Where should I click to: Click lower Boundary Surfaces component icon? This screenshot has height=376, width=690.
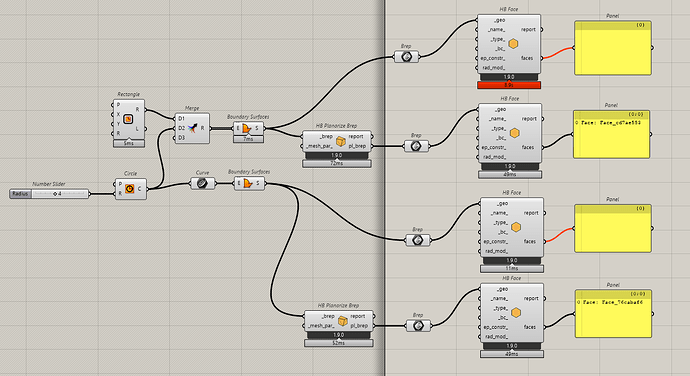pos(248,183)
